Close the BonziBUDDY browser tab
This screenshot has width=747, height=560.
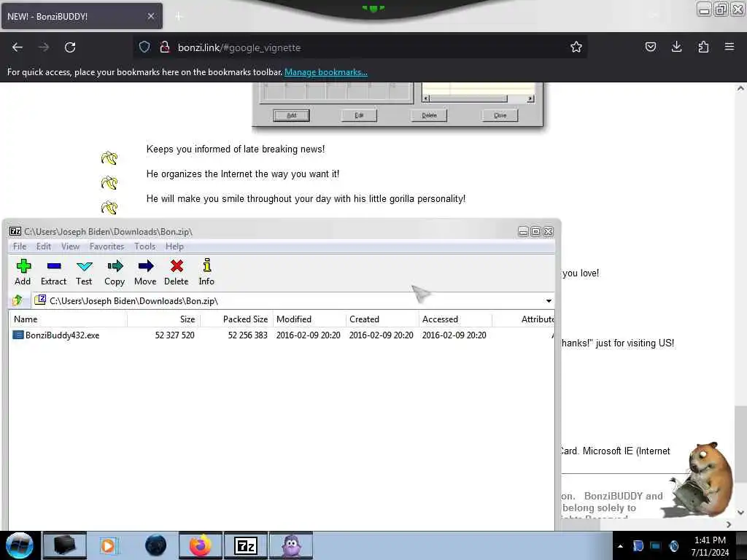point(150,16)
